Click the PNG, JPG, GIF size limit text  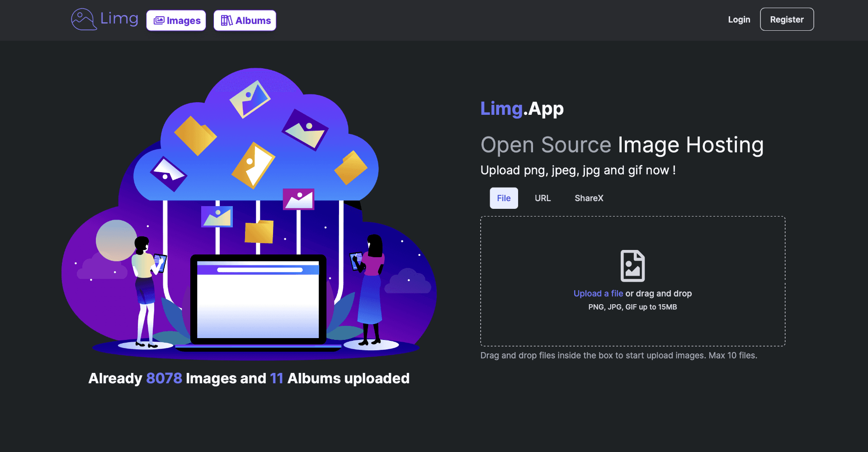[632, 307]
